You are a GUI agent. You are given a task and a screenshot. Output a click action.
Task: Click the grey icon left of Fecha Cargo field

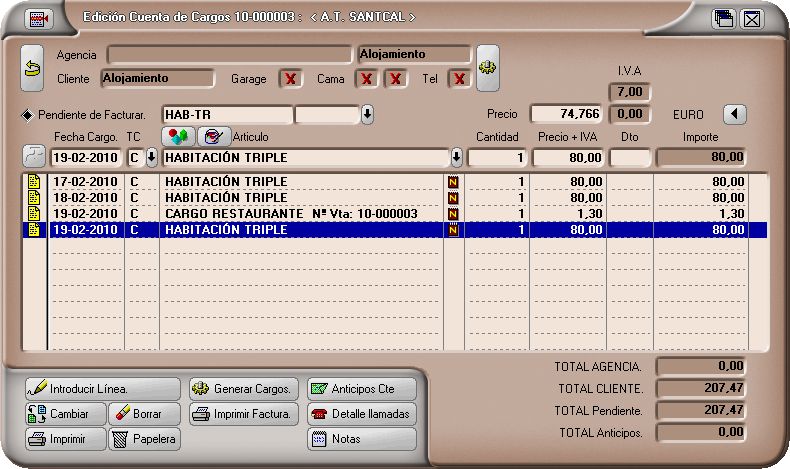tap(33, 157)
